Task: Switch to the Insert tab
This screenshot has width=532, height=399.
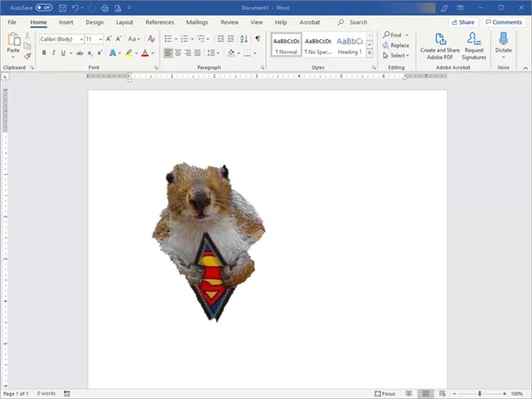Action: click(x=66, y=22)
